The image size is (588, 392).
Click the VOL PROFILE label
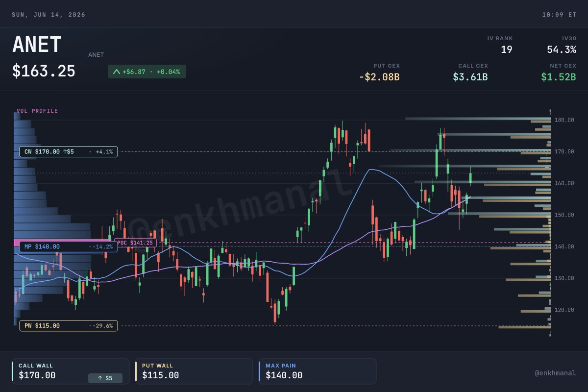coord(37,111)
